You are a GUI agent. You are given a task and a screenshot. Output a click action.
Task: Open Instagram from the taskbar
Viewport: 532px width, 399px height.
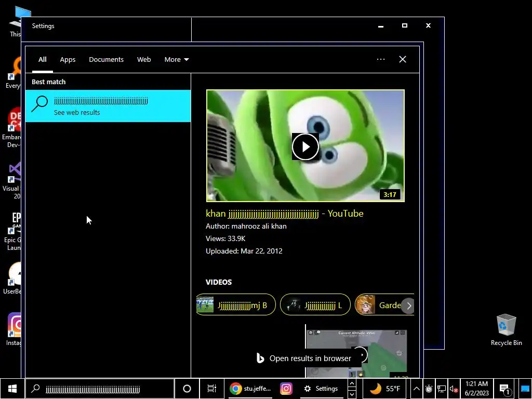[286, 389]
